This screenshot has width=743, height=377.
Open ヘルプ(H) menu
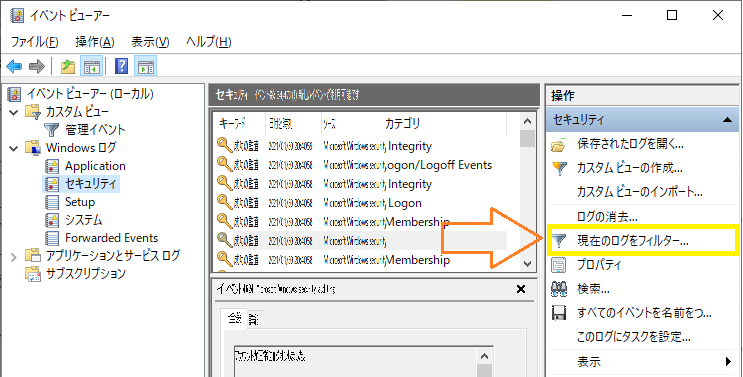(x=208, y=42)
